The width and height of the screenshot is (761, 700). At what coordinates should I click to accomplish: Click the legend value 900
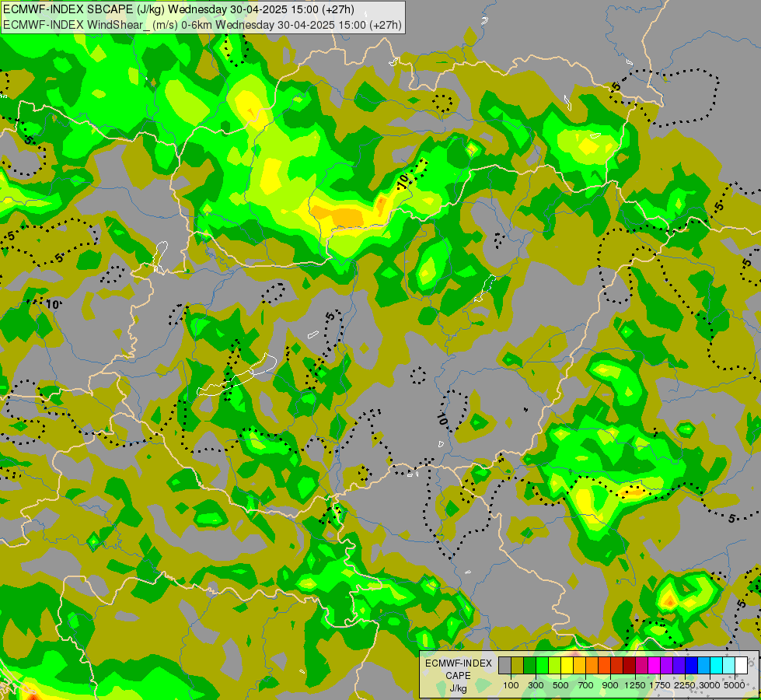(x=610, y=685)
